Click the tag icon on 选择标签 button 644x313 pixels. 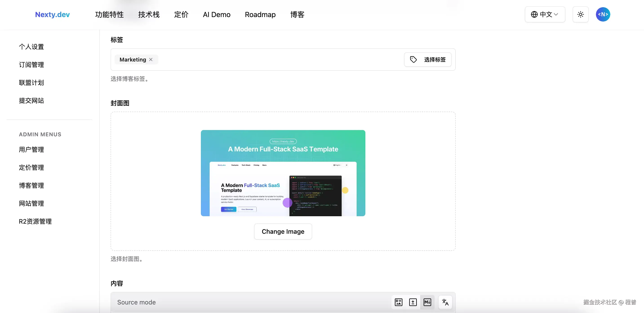[413, 60]
